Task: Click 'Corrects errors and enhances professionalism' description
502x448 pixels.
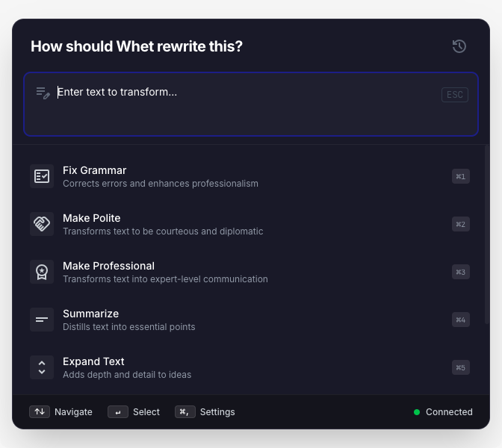Action: pos(161,184)
